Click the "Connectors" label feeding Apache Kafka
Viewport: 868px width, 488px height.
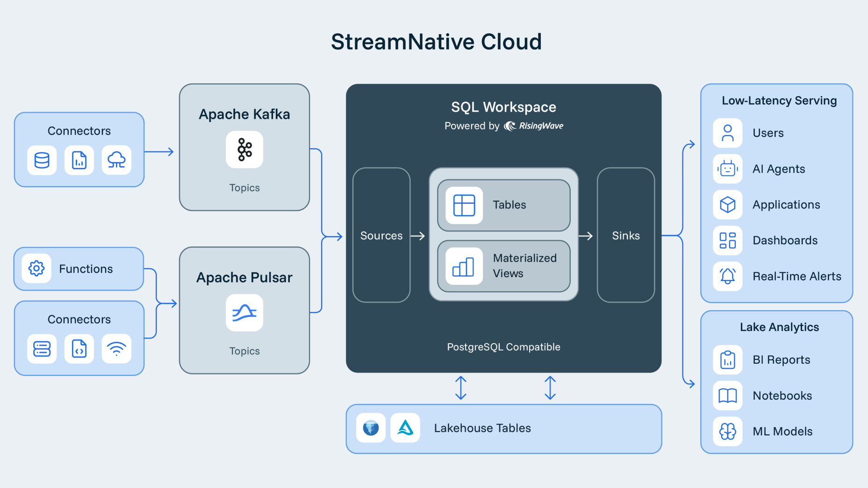coord(79,131)
